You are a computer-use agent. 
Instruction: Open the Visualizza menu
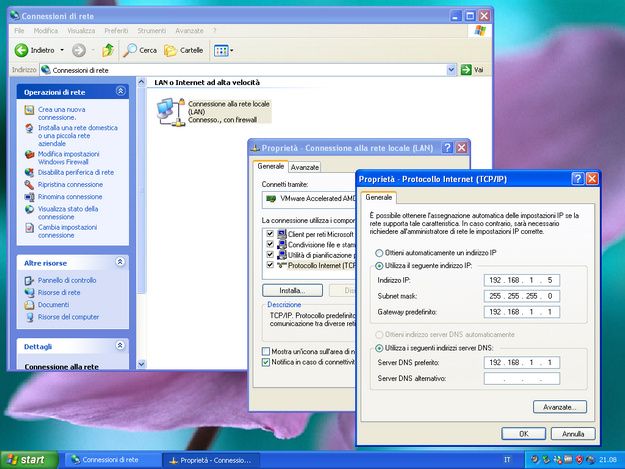[x=81, y=31]
